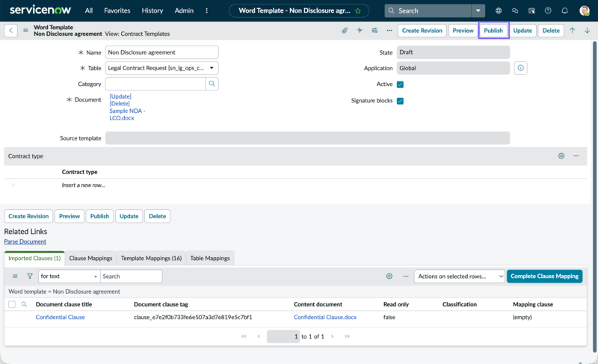
Task: Go to next record down arrow
Action: 587,31
